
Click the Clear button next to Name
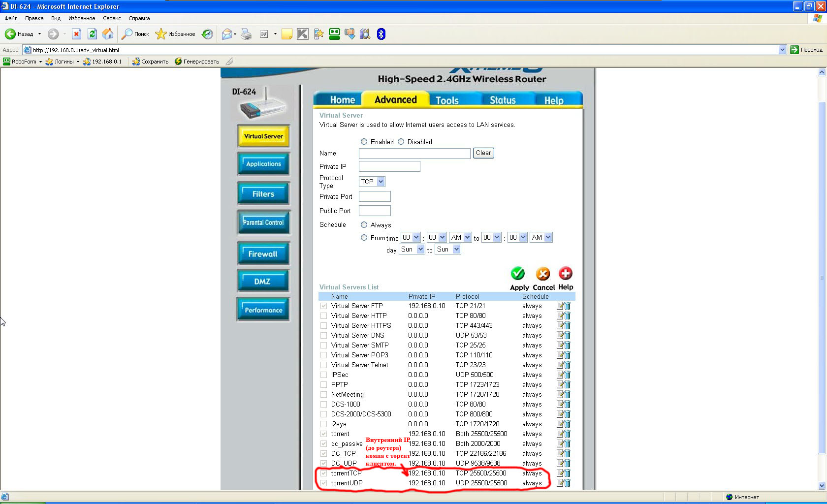tap(483, 153)
